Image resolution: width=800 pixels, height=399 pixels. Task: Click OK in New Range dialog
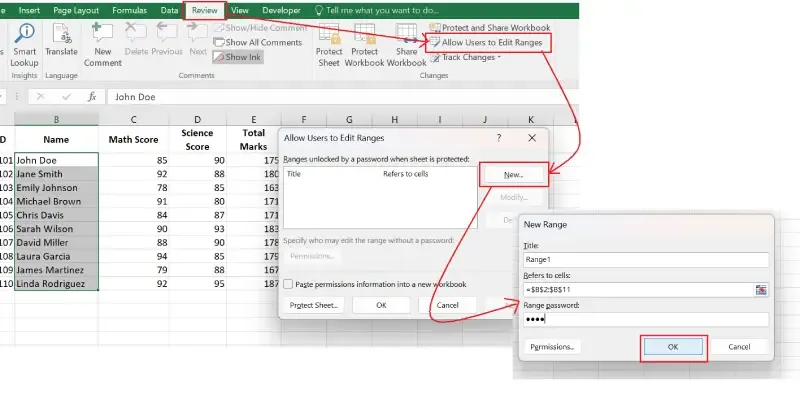673,347
